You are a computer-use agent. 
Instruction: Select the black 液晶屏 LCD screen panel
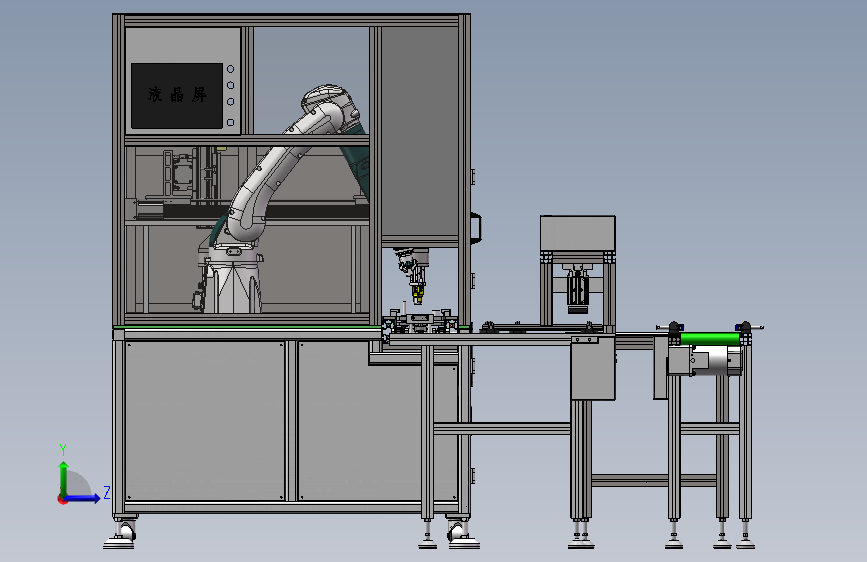[x=177, y=96]
